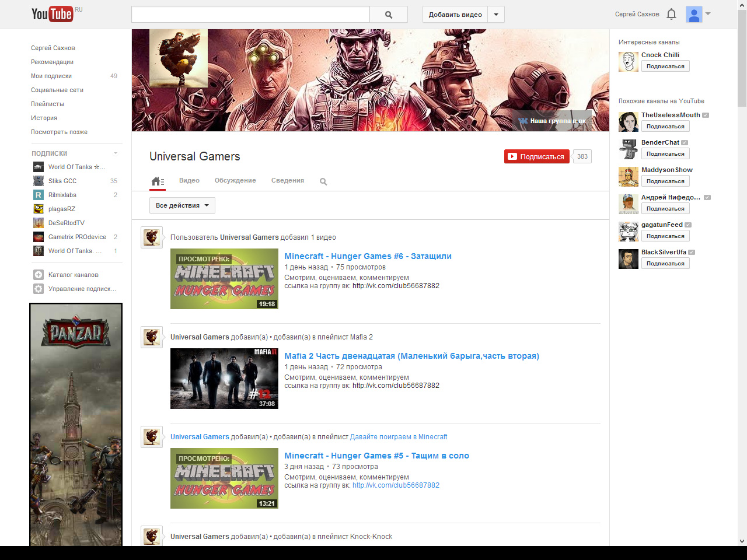Open История in the sidebar
The image size is (747, 560).
pos(44,118)
